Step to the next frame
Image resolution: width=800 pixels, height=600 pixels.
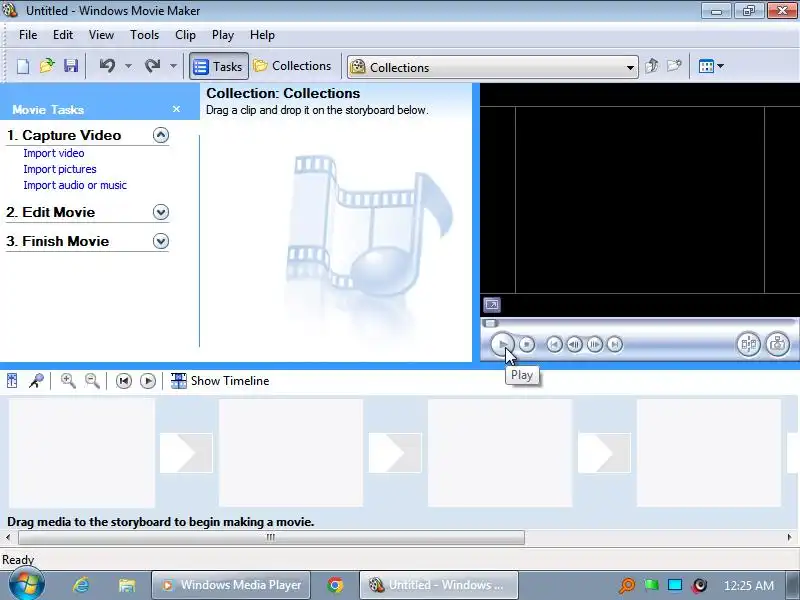tap(594, 344)
